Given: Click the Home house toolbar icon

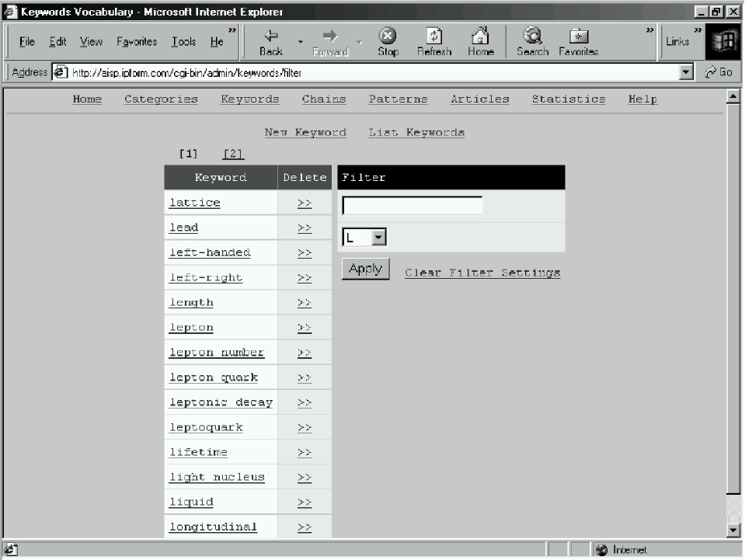Looking at the screenshot, I should 480,36.
